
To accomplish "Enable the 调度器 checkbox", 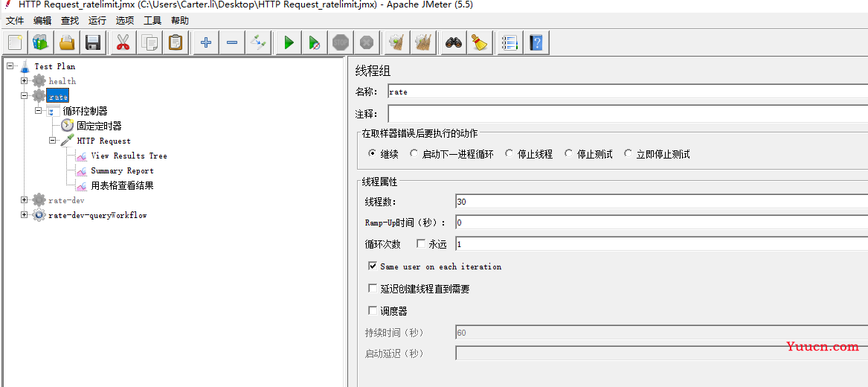I will click(x=373, y=310).
